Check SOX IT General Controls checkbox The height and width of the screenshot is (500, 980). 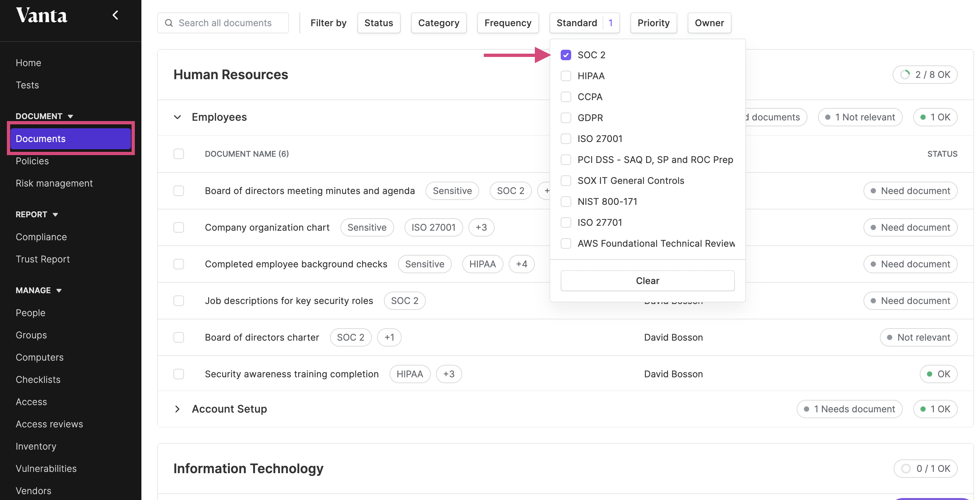coord(566,181)
